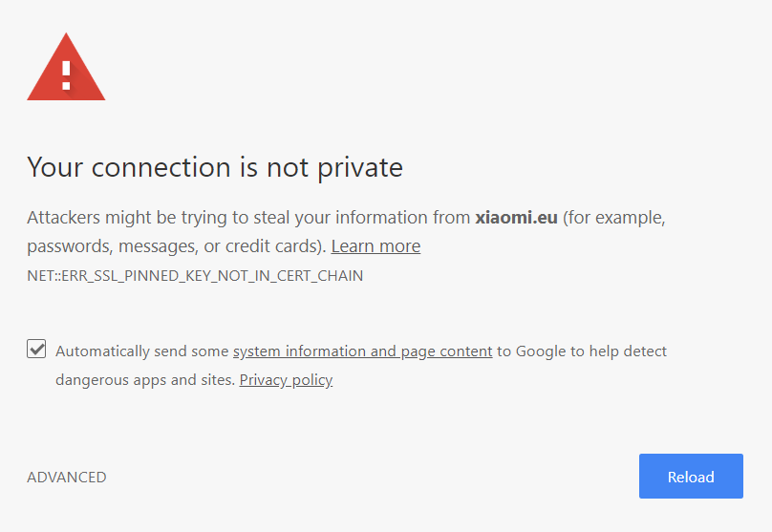Viewport: 772px width, 532px height.
Task: Click the bold xiaomi.eu domain name
Action: pyautogui.click(x=516, y=218)
